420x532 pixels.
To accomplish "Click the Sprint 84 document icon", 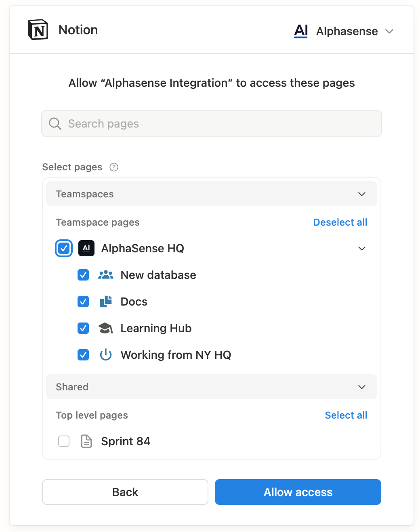I will click(x=86, y=441).
